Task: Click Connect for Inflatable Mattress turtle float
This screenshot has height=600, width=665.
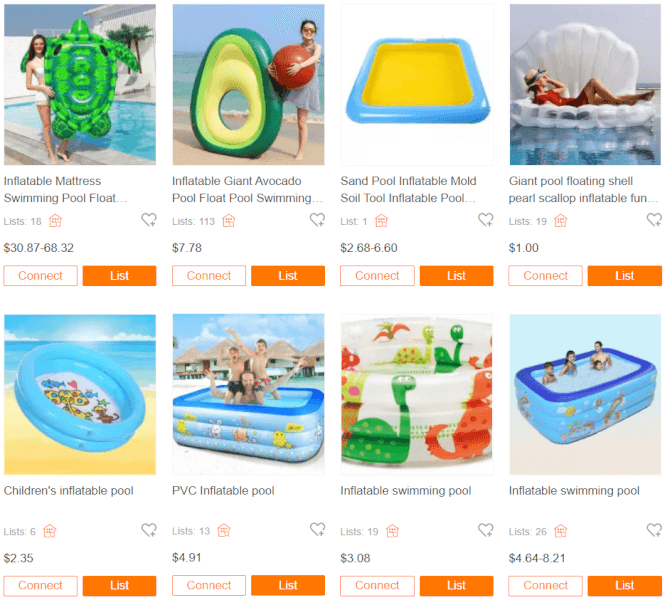Action: point(41,276)
